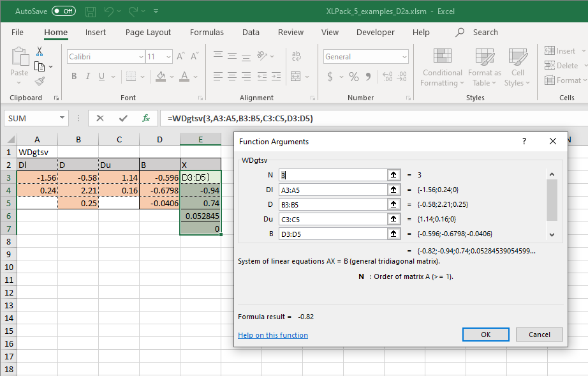Open Conditional Formatting menu
Viewport: 588px width, 376px height.
(442, 68)
